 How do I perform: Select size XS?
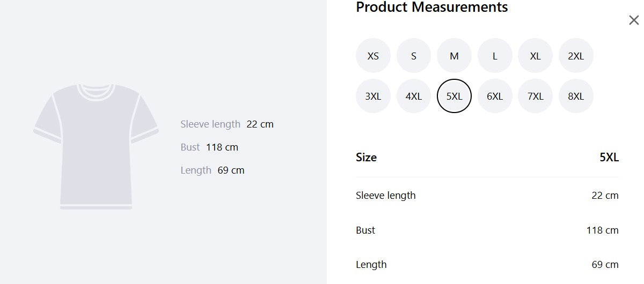pyautogui.click(x=373, y=56)
